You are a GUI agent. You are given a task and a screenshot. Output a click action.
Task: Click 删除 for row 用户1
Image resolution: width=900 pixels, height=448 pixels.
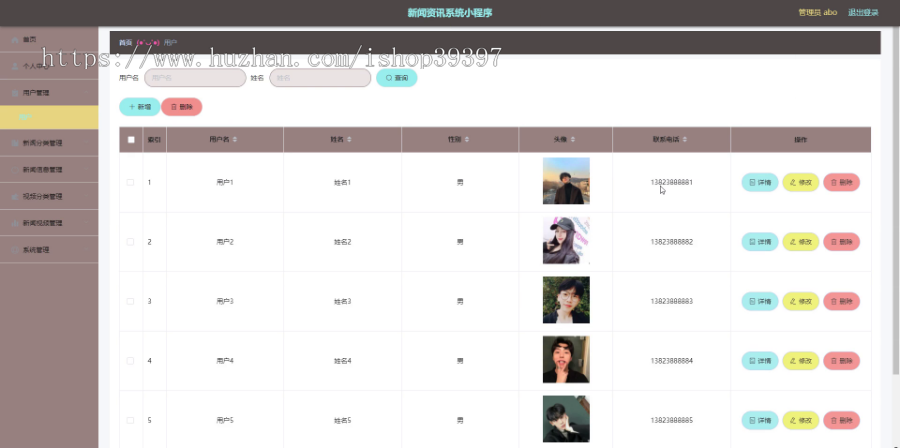(x=841, y=182)
